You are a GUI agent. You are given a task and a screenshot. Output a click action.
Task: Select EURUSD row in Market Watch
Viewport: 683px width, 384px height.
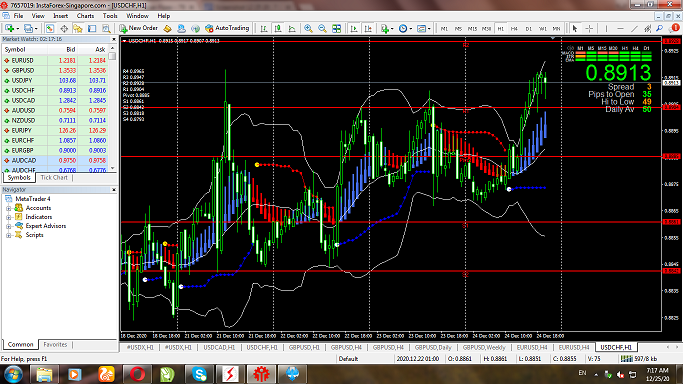point(55,61)
